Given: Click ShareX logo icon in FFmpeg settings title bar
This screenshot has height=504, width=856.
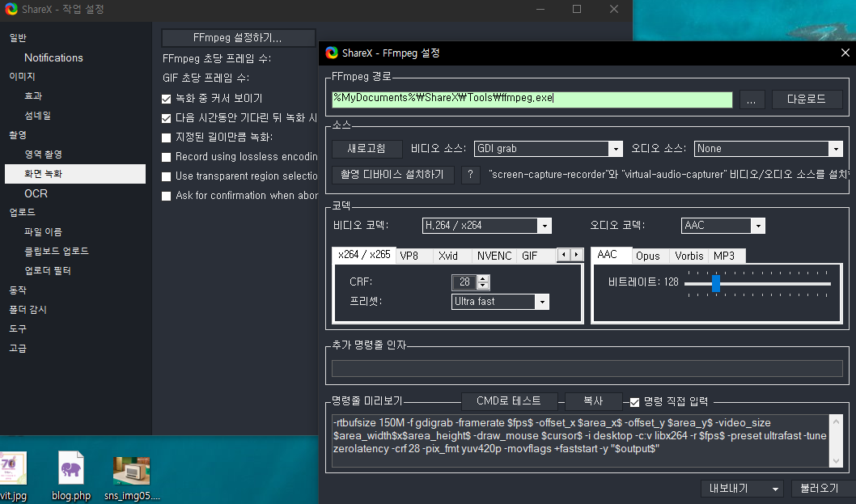Looking at the screenshot, I should [x=332, y=53].
